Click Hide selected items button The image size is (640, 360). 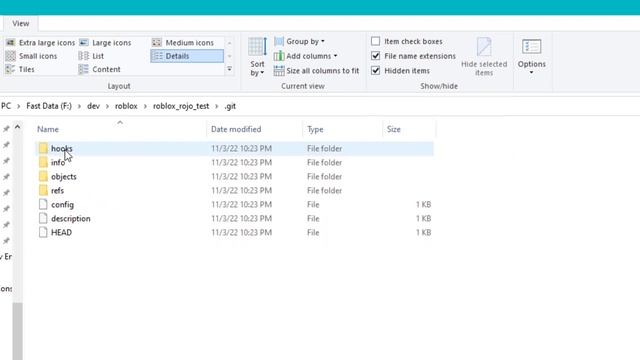click(x=484, y=57)
